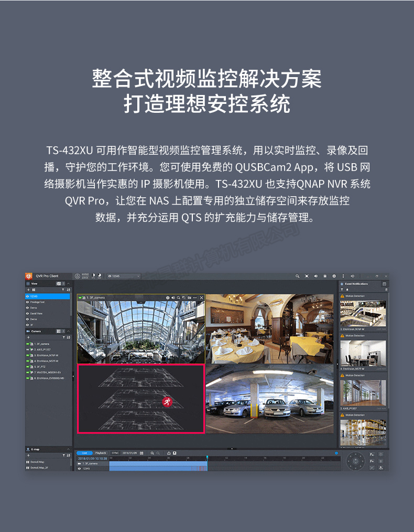Screen dimensions: 414x532
Task: Click the search magnifier in top toolbar
Action: click(298, 276)
